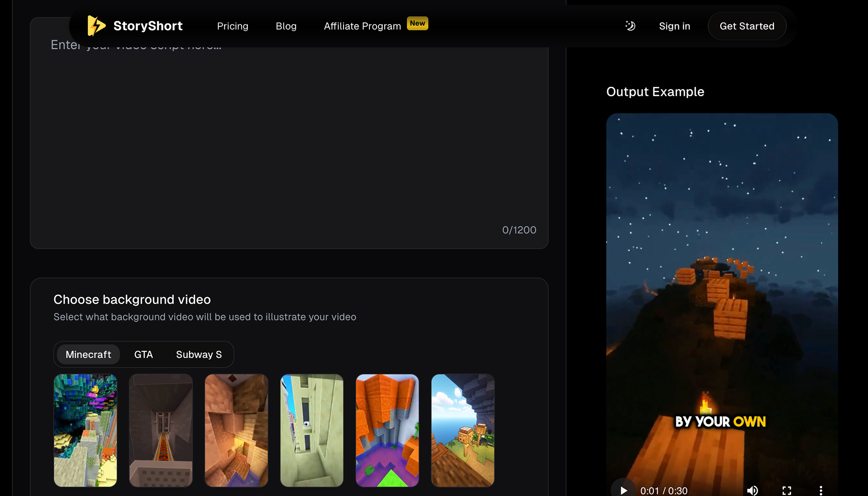Select the pale sandstone tower Minecraft thumbnail
The width and height of the screenshot is (868, 496).
[312, 430]
